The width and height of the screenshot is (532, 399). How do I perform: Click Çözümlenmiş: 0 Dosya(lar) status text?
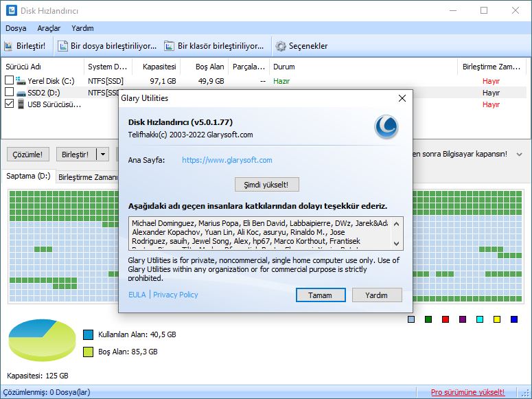(47, 392)
